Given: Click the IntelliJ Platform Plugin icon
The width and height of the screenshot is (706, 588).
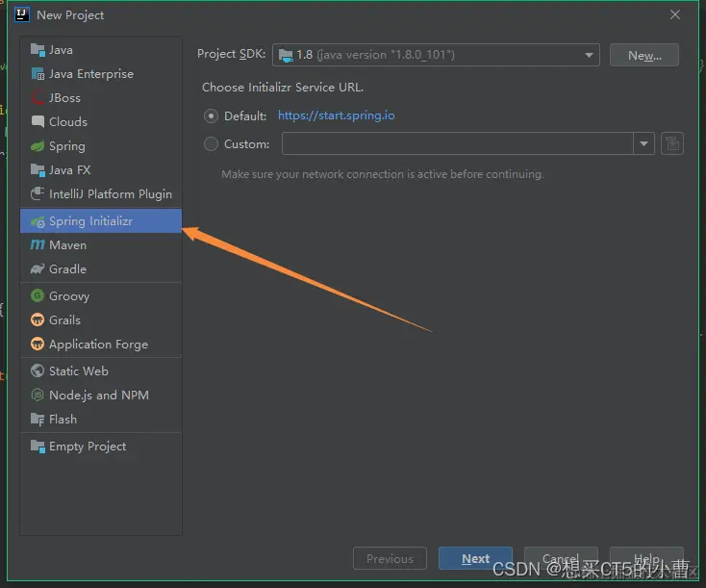Looking at the screenshot, I should tap(38, 193).
